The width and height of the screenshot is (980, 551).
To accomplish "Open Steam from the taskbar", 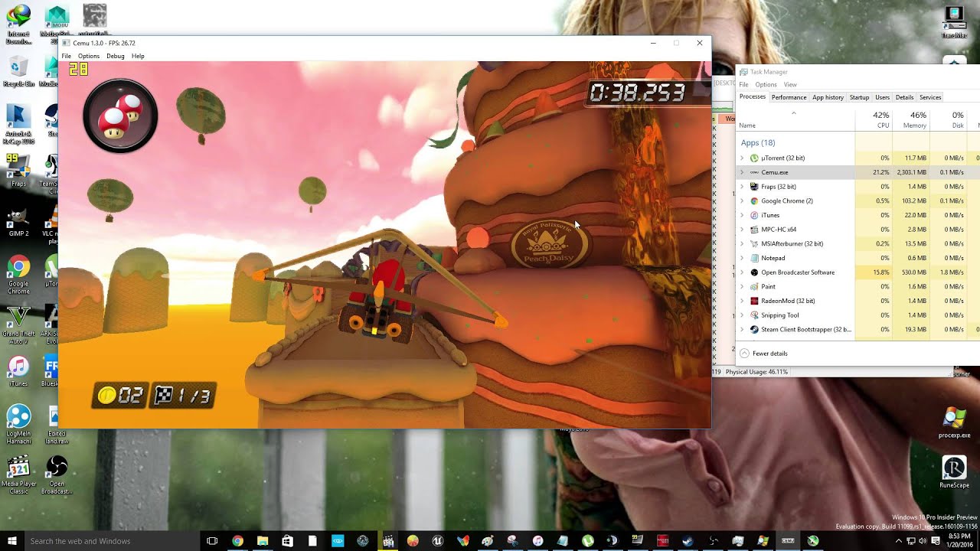I will coord(688,540).
